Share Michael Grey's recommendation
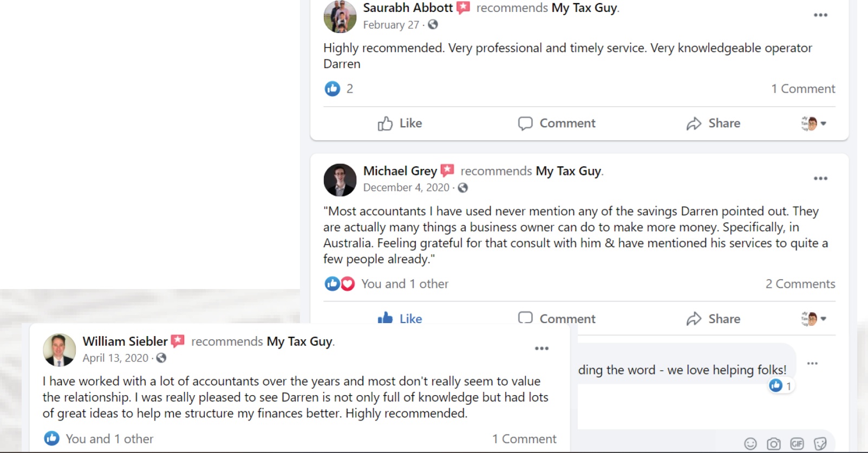Viewport: 868px width, 453px height. [x=713, y=319]
